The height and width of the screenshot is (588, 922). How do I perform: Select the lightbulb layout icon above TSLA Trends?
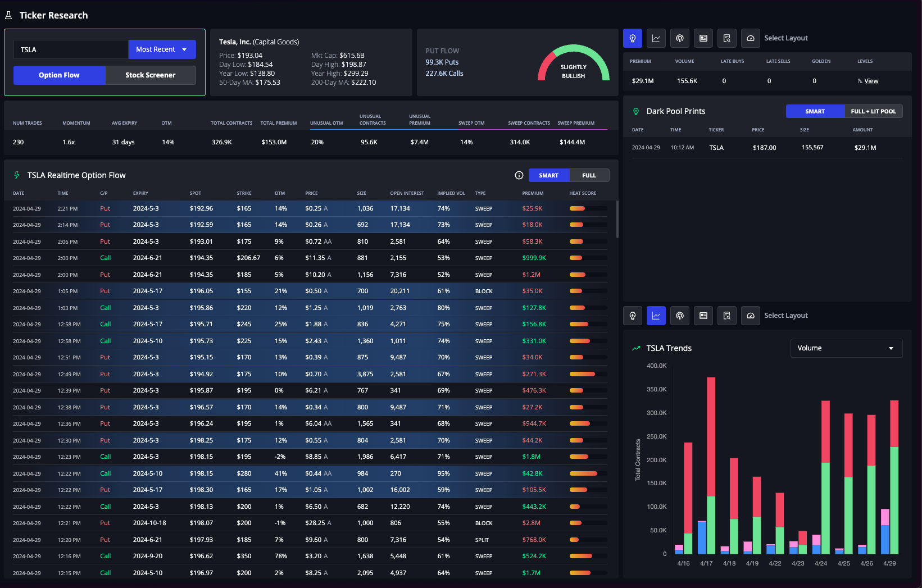click(633, 316)
